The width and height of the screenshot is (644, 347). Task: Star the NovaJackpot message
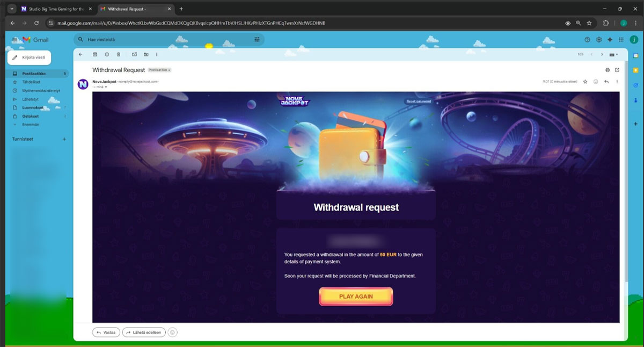click(586, 82)
